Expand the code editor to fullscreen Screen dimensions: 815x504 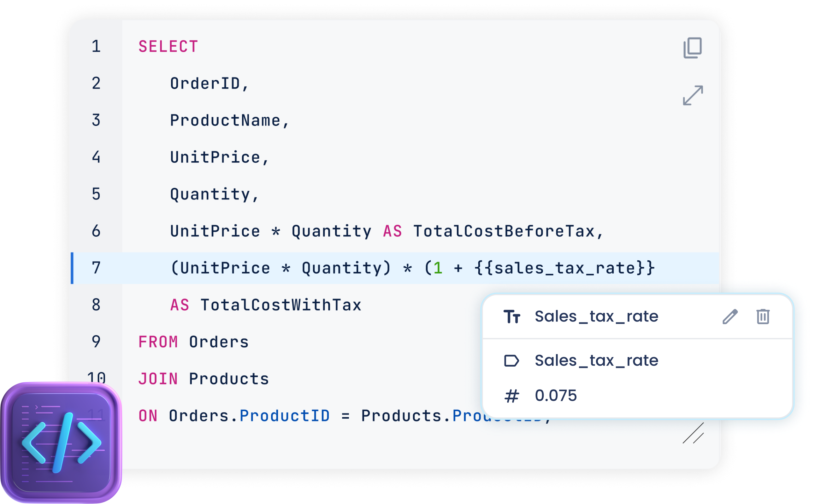pyautogui.click(x=693, y=95)
